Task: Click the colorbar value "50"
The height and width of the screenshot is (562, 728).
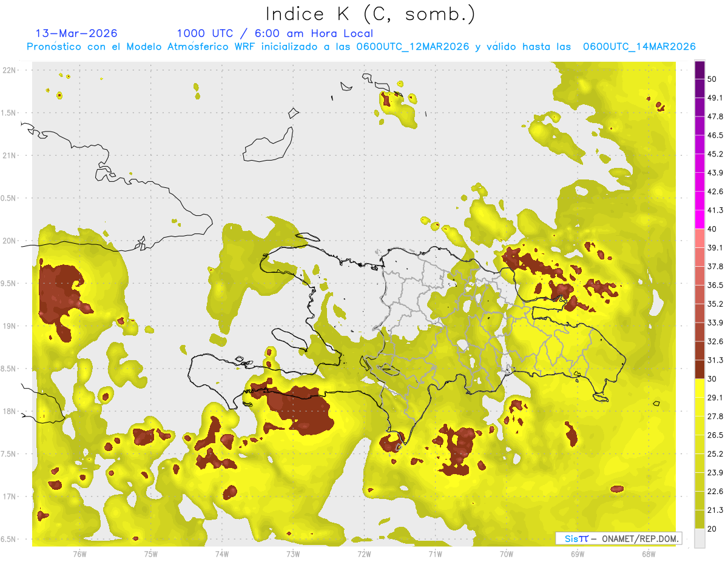Action: [713, 79]
